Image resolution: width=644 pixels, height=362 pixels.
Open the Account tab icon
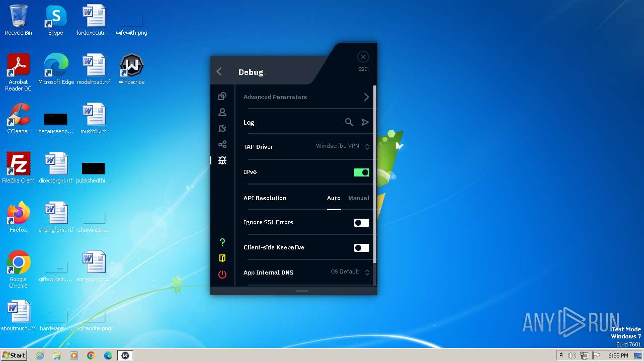[x=222, y=112]
